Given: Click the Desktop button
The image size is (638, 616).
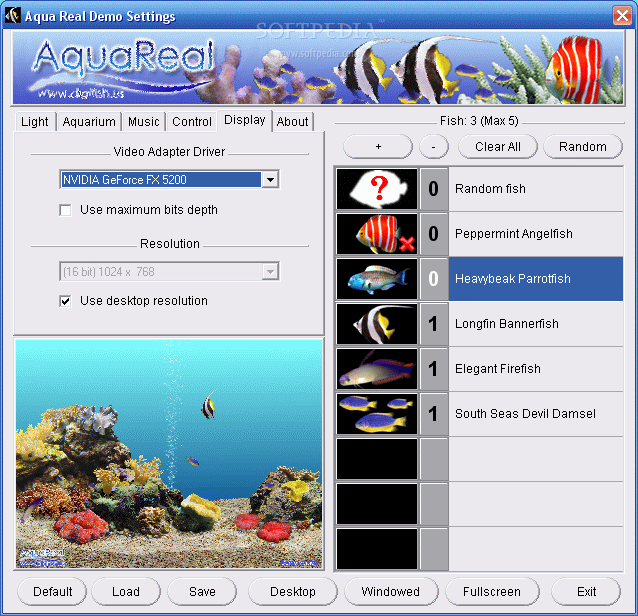Looking at the screenshot, I should 293,592.
